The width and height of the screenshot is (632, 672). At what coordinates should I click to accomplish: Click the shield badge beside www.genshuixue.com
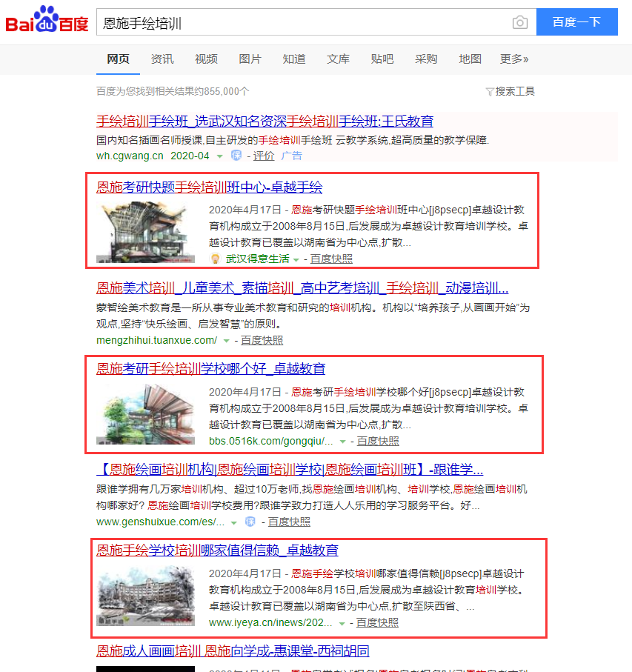coord(250,522)
